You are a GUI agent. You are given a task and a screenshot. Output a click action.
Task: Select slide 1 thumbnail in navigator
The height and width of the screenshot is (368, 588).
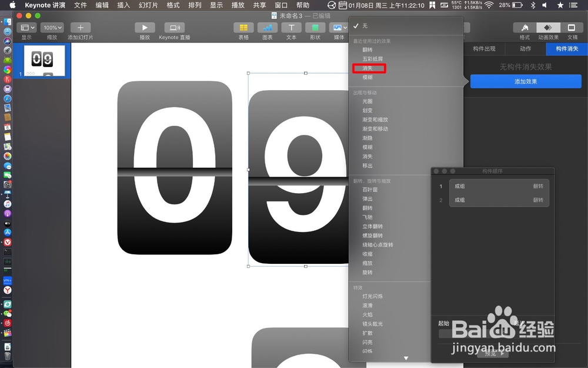pyautogui.click(x=44, y=61)
